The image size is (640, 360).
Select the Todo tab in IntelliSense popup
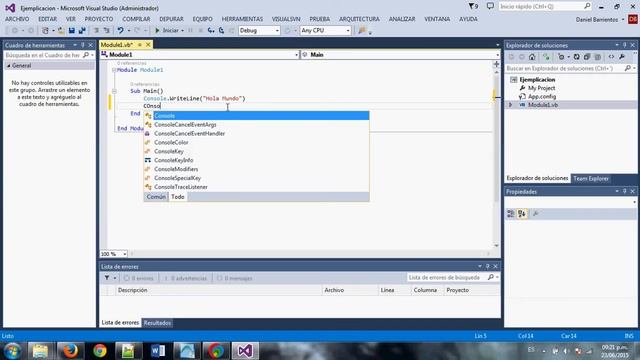click(x=178, y=197)
